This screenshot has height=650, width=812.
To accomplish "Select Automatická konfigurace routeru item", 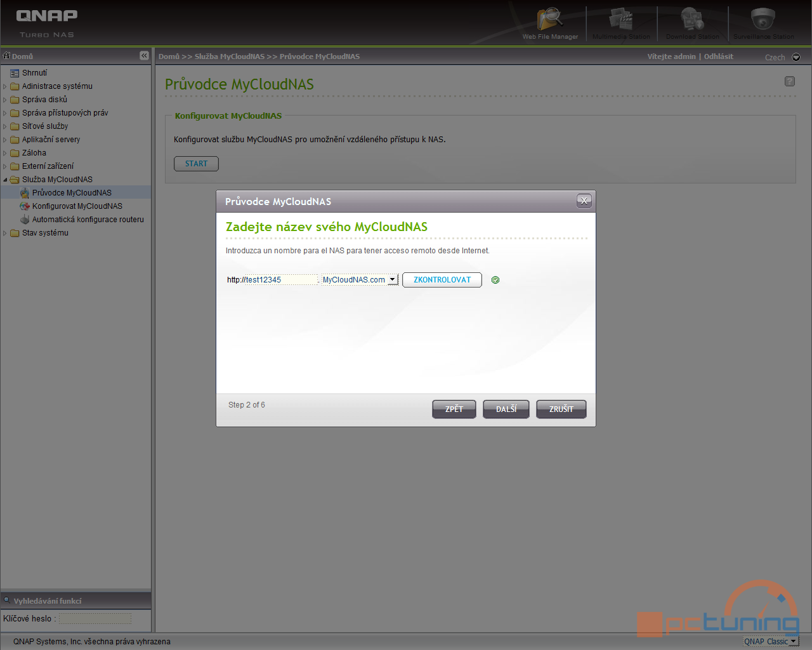I will 88,220.
